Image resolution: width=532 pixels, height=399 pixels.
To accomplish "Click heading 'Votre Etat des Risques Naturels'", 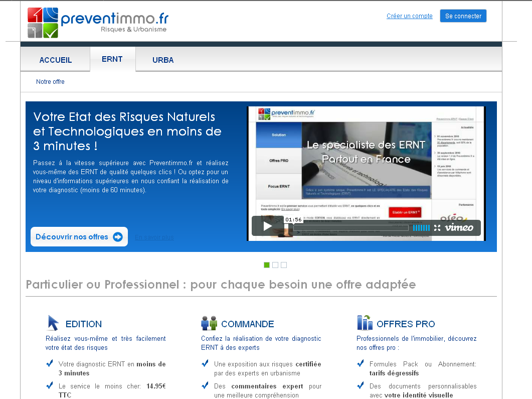I will point(127,131).
